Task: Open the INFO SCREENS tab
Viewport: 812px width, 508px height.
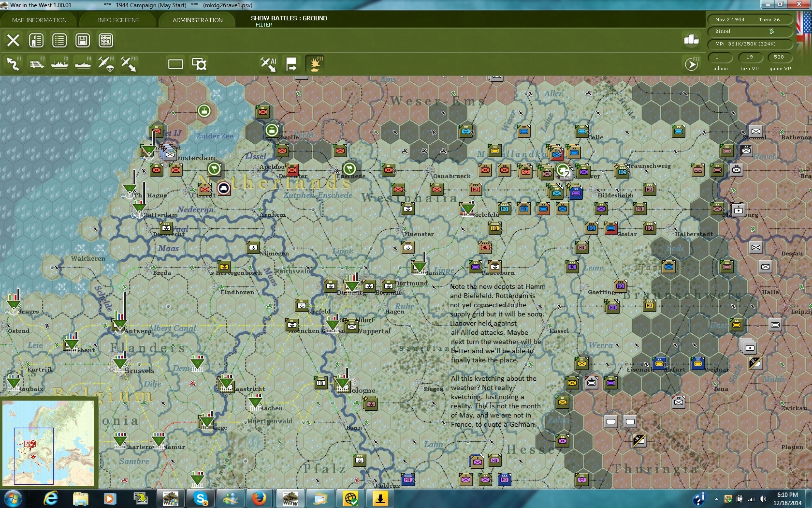Action: point(118,20)
